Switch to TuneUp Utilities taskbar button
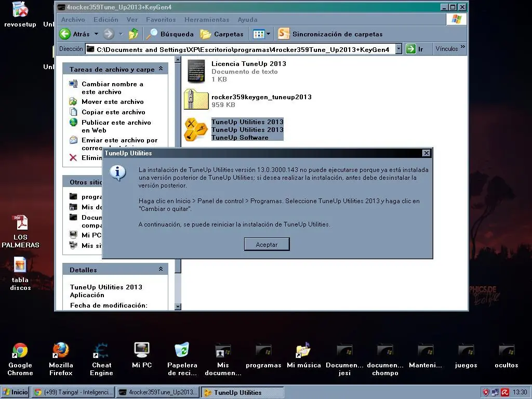The image size is (532, 399). pos(242,393)
